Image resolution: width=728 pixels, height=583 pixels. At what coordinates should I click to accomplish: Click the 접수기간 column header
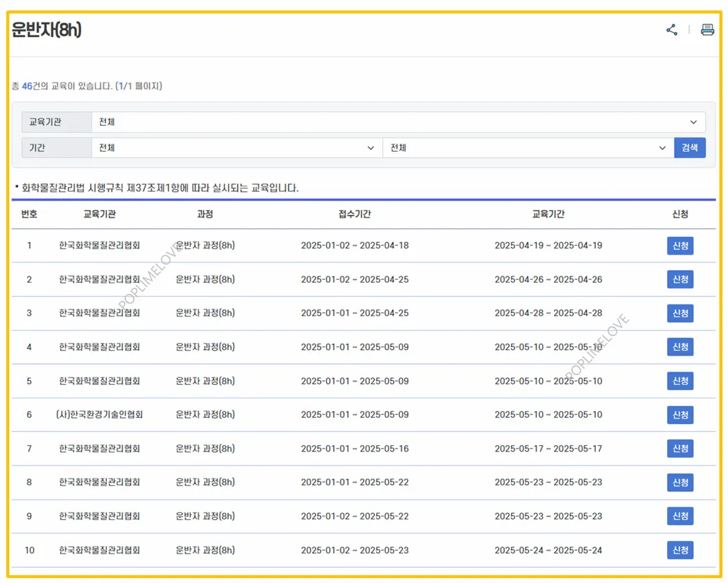coord(355,214)
